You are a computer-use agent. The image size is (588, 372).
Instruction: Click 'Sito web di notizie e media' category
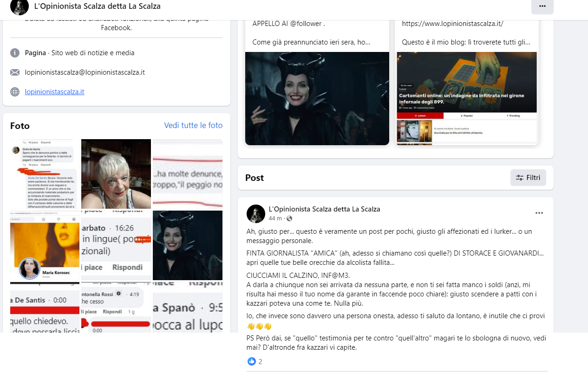[x=93, y=53]
